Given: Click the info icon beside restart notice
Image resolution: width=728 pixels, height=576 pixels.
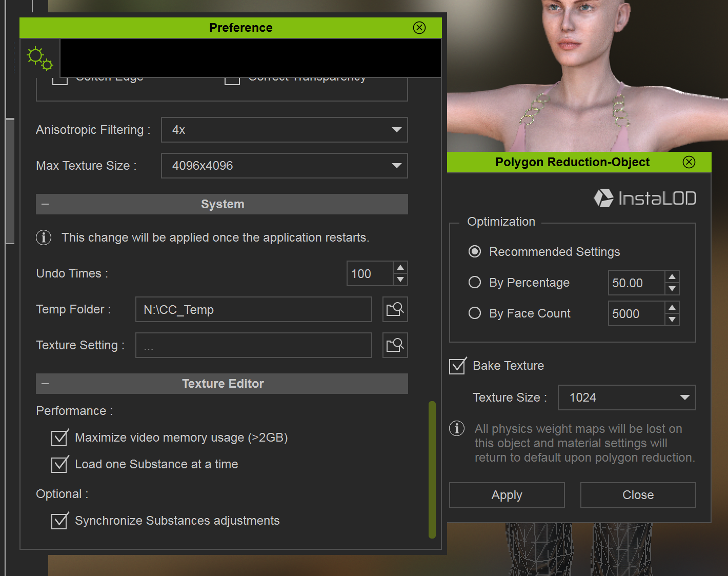Looking at the screenshot, I should 44,237.
